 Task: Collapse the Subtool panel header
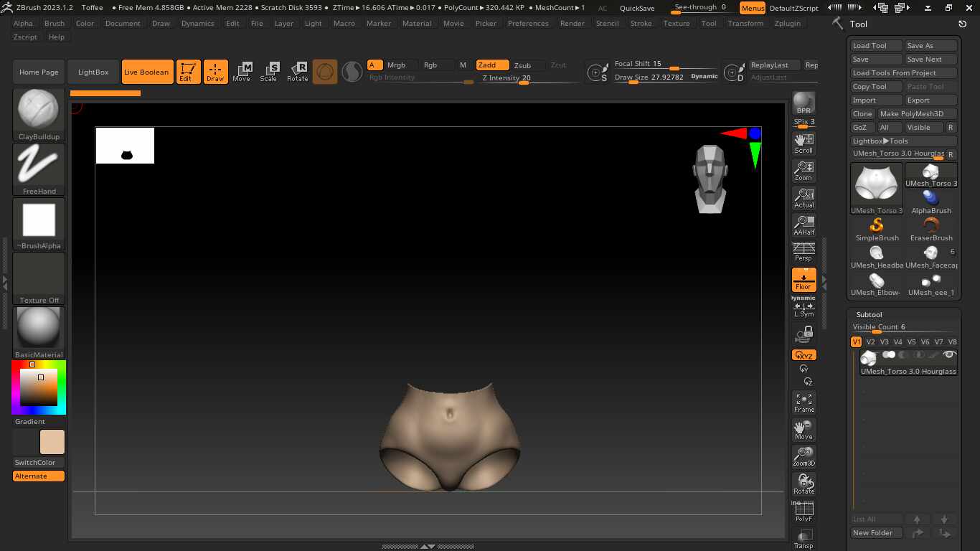[869, 315]
